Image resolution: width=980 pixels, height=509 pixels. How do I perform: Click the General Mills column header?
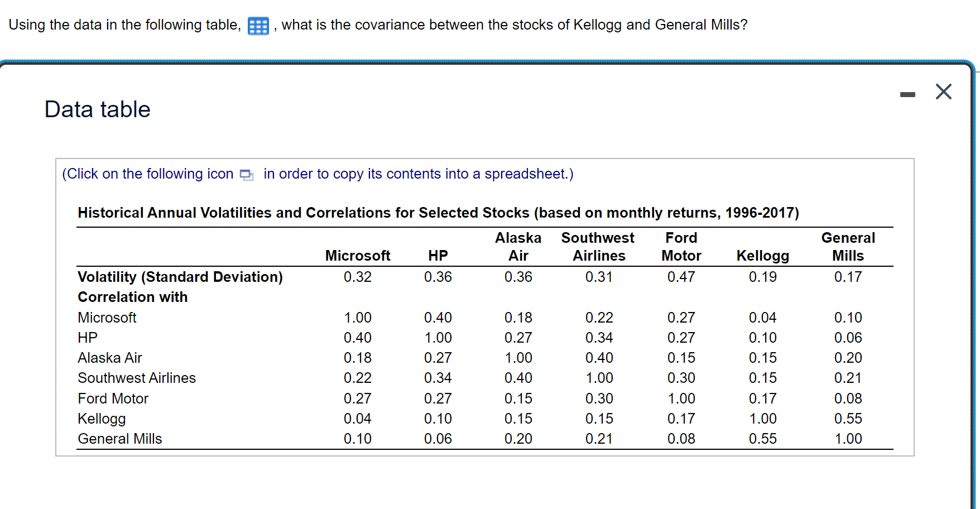(x=848, y=246)
